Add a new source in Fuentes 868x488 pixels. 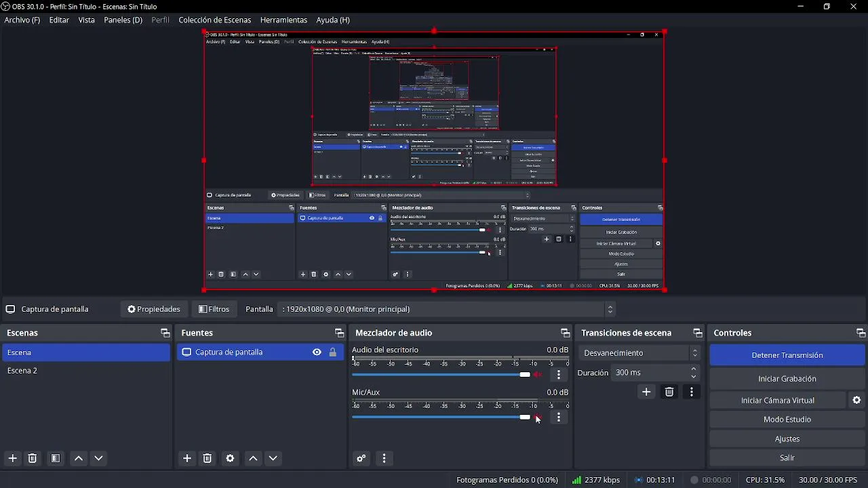pyautogui.click(x=187, y=458)
